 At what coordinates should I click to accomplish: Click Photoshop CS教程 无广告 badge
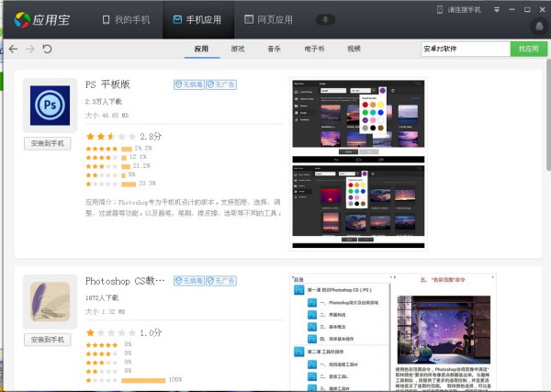[221, 281]
